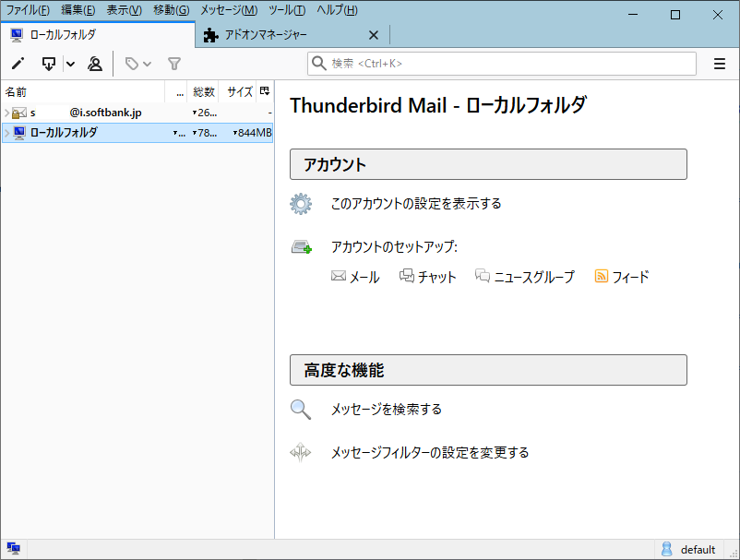Open the ツール menu
Viewport: 740px width, 560px height.
pyautogui.click(x=287, y=10)
